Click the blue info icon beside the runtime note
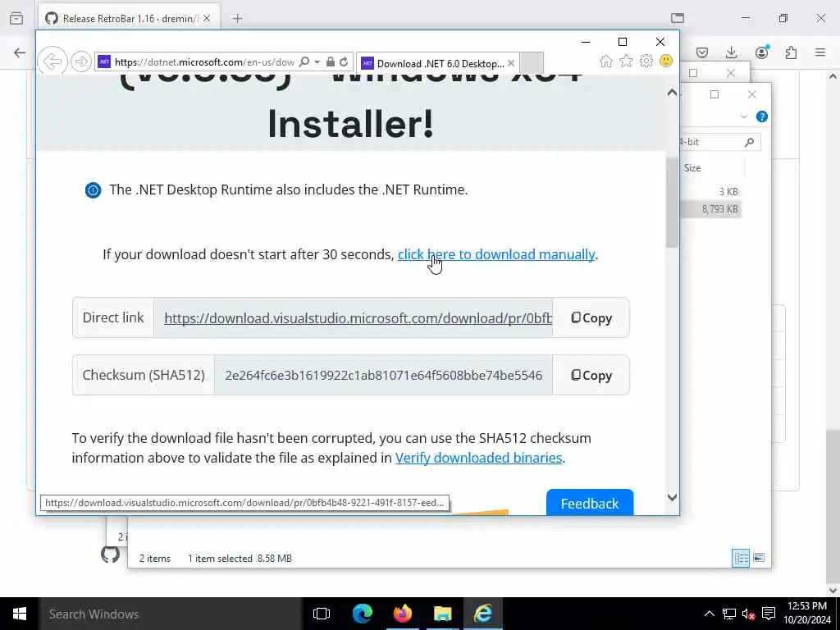 pos(94,190)
